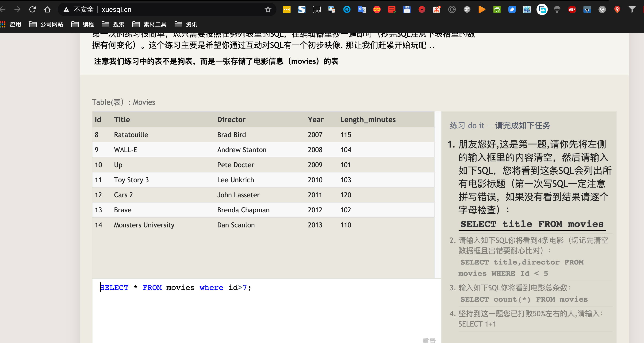Bookmark this page with the star icon
Viewport: 644px width, 343px height.
[x=268, y=9]
